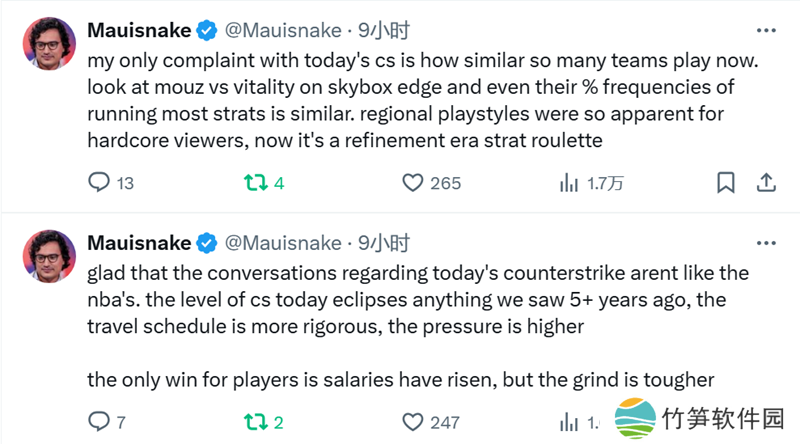Retweet the second Mauisnake tweet
Screen dimensions: 800x444
point(254,421)
